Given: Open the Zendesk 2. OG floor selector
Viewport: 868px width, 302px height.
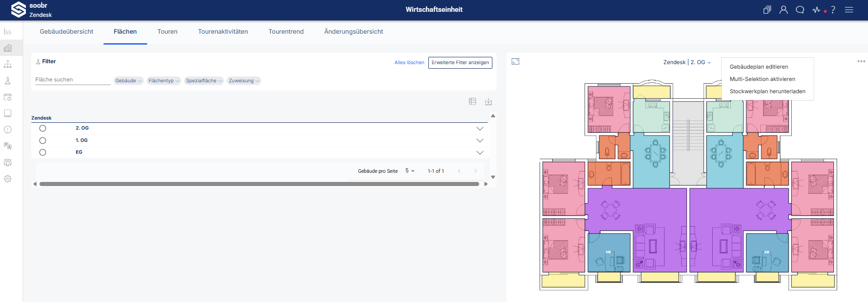Looking at the screenshot, I should 687,62.
